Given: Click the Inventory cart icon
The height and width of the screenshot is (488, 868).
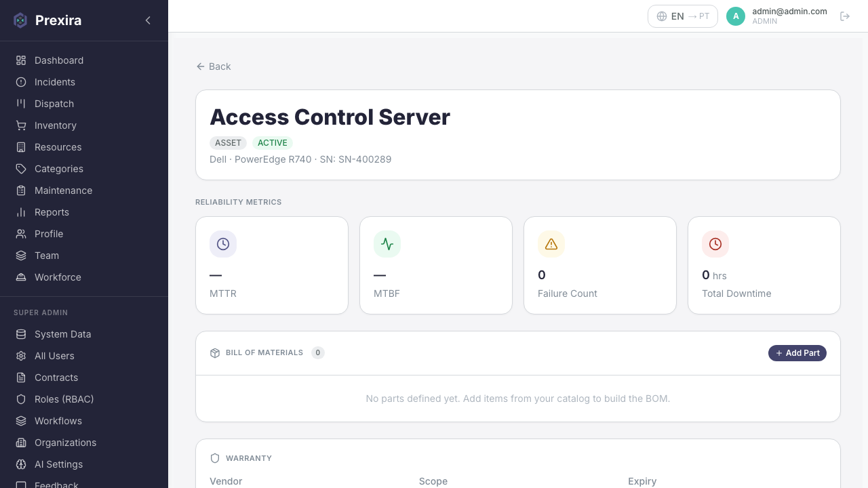Looking at the screenshot, I should point(21,125).
